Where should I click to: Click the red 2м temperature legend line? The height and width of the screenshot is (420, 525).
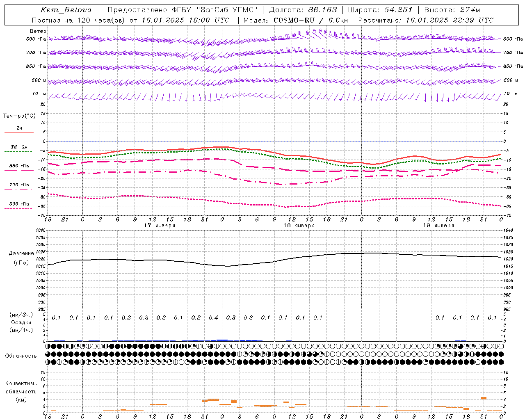click(x=19, y=132)
